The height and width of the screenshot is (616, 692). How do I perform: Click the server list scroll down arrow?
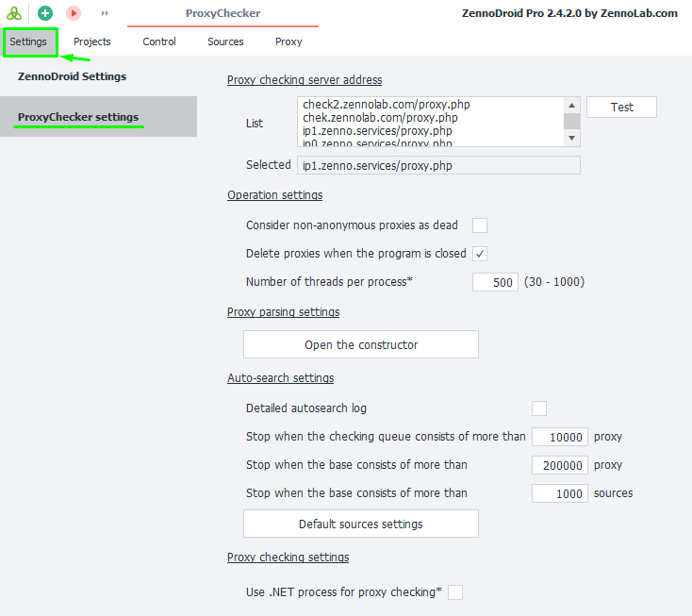(x=571, y=139)
